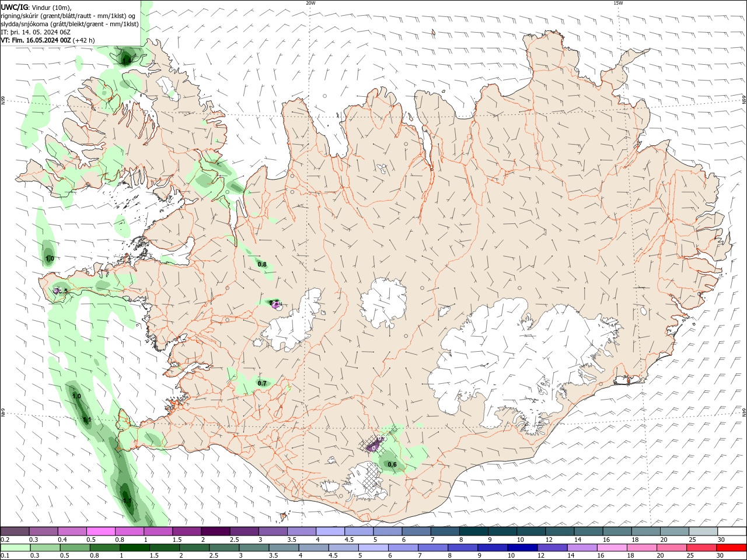747x560 pixels.
Task: Click the '0.8' precipitation value label
Action: tap(262, 264)
